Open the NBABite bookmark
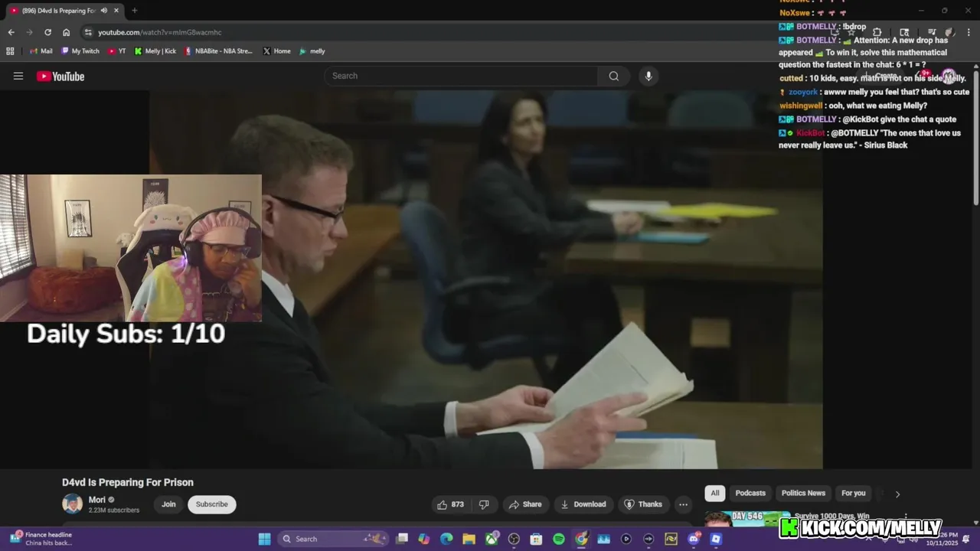This screenshot has height=551, width=980. point(218,51)
